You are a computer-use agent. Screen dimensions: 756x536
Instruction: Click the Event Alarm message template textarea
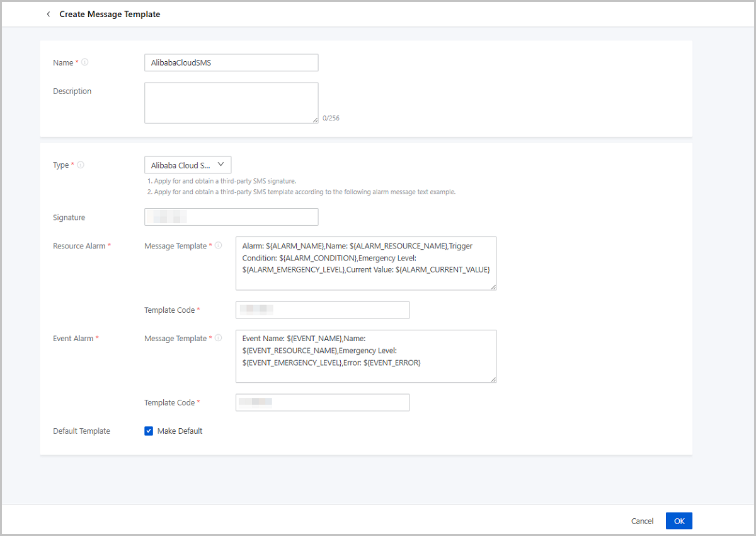coord(366,356)
